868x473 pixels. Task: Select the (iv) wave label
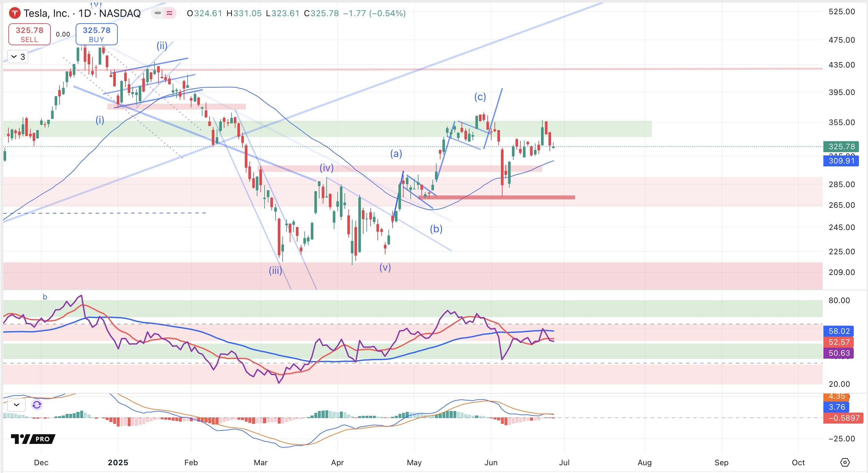(x=327, y=168)
